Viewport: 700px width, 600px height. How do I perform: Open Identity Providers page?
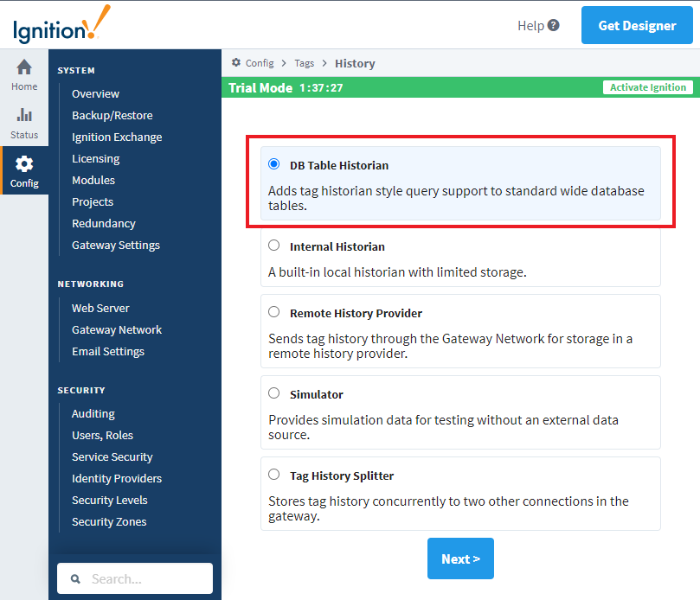point(117,479)
